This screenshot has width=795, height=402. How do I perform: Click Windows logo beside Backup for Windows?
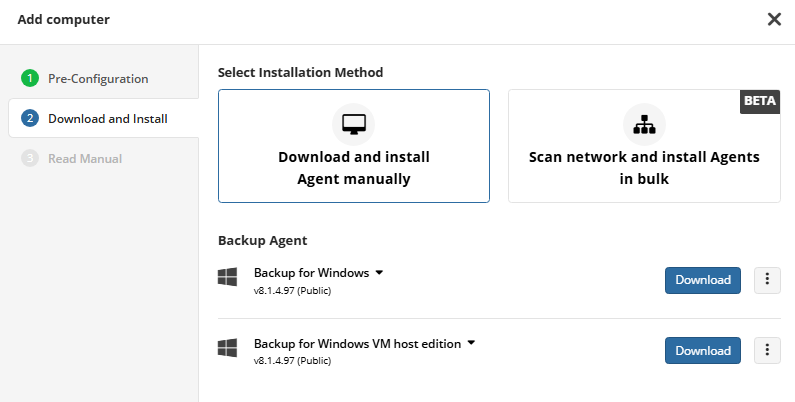coord(227,277)
